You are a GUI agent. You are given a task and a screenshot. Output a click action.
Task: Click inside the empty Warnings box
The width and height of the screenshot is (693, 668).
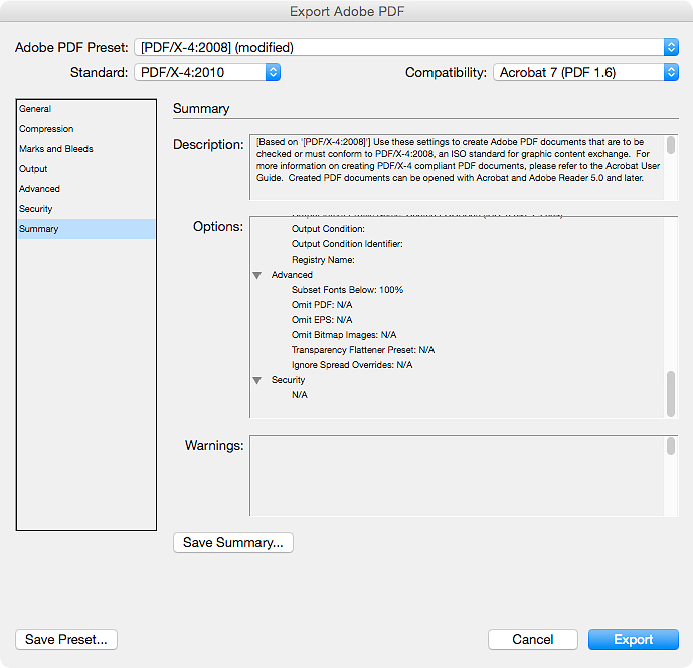[457, 476]
